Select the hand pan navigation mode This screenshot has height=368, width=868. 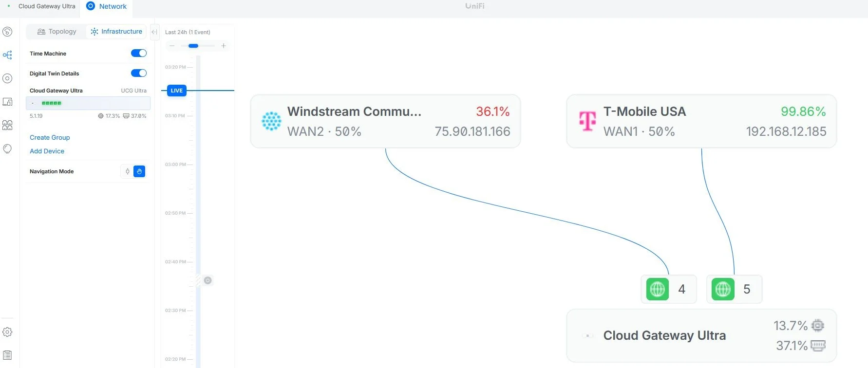[x=139, y=171]
